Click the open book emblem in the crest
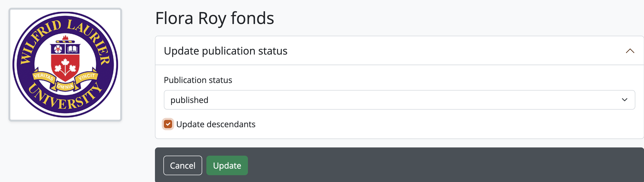644x182 pixels. [73, 49]
